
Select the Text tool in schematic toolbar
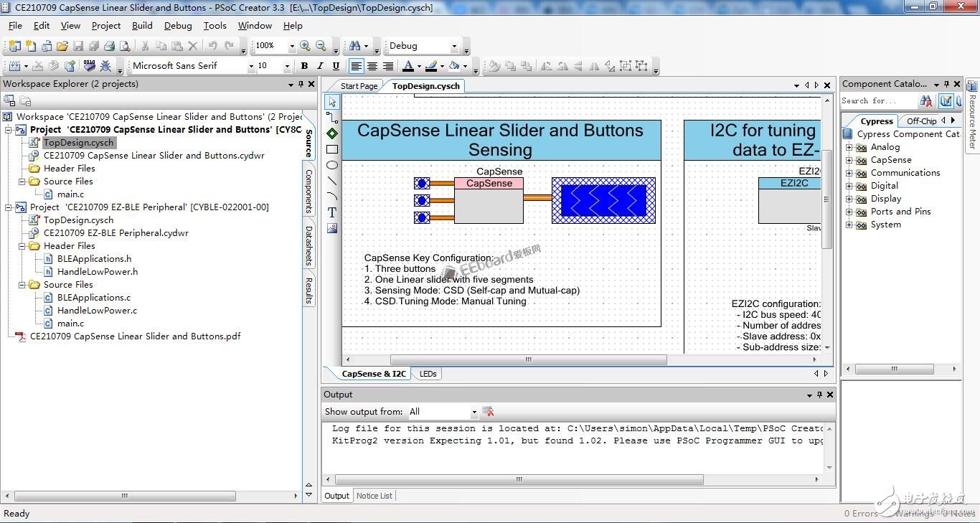(x=331, y=212)
